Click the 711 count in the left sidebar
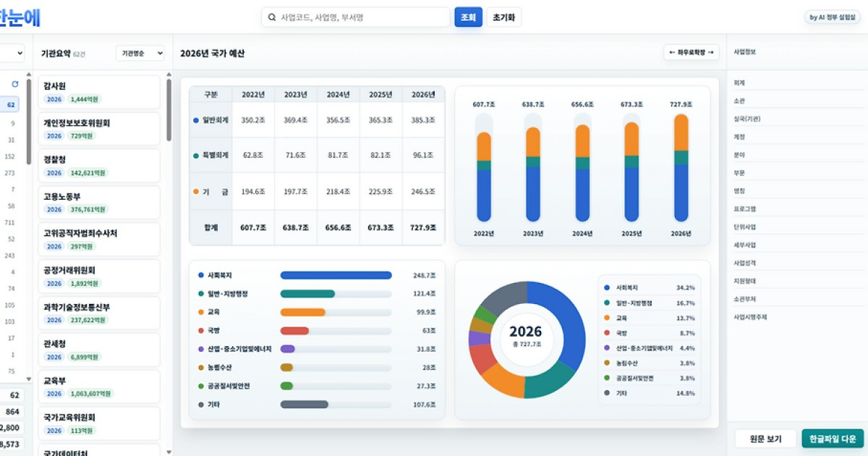 [x=10, y=222]
